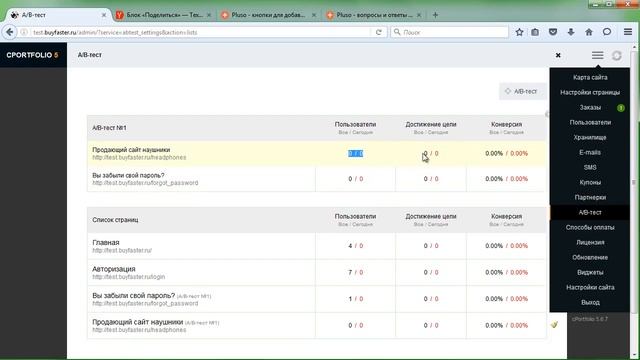Open the chat bubble toolbar icon
Viewport: 640px width, 360px height.
click(x=607, y=32)
